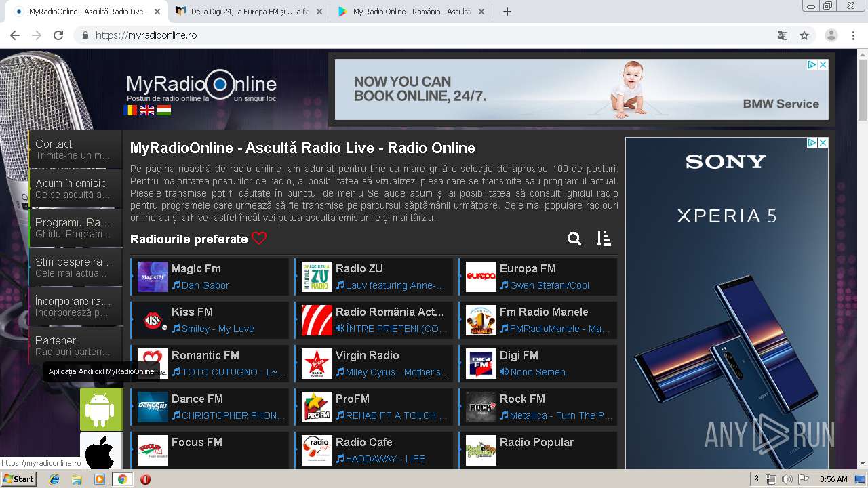The height and width of the screenshot is (488, 868).
Task: Click the Kiss FM logo
Action: pyautogui.click(x=153, y=321)
